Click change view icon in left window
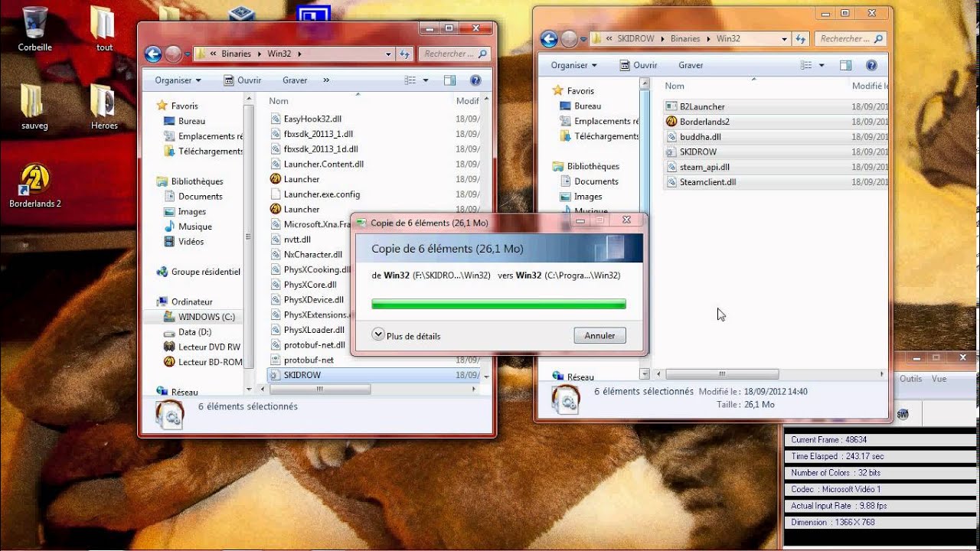This screenshot has width=980, height=551. tap(410, 80)
